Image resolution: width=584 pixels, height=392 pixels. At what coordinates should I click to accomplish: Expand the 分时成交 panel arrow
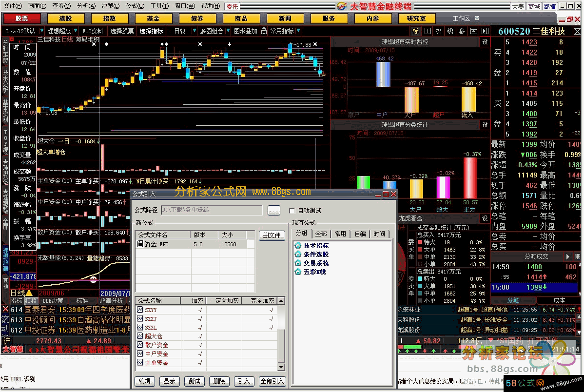pos(567,257)
